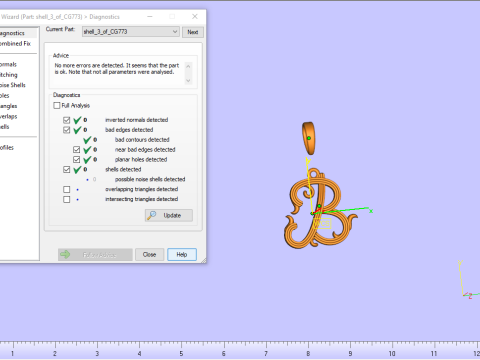Screen dimensions: 480x360
Task: Click the Next button
Action: point(193,32)
